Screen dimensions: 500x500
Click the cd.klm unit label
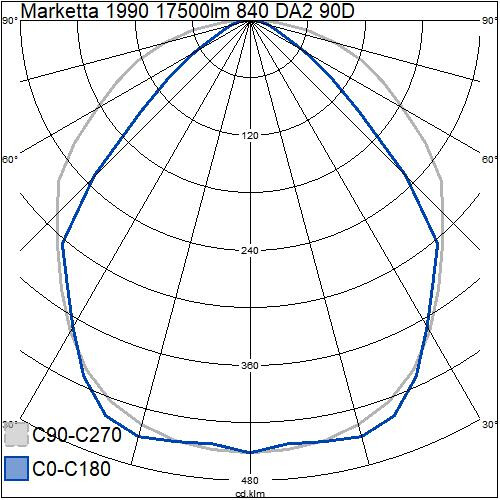[x=250, y=494]
